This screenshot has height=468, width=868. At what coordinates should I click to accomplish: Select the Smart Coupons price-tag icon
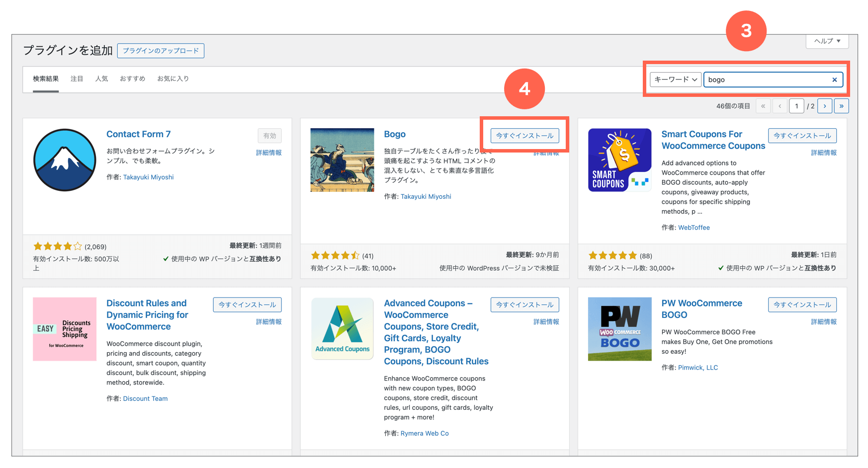(619, 160)
